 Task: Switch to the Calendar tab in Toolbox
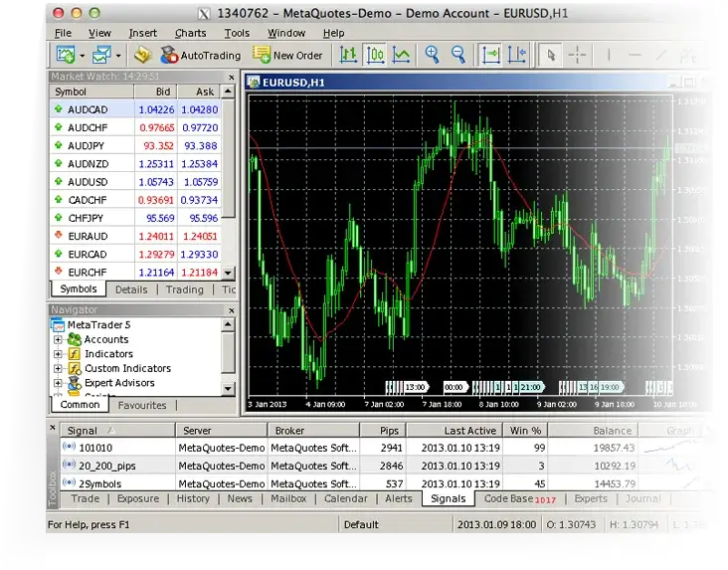click(345, 499)
